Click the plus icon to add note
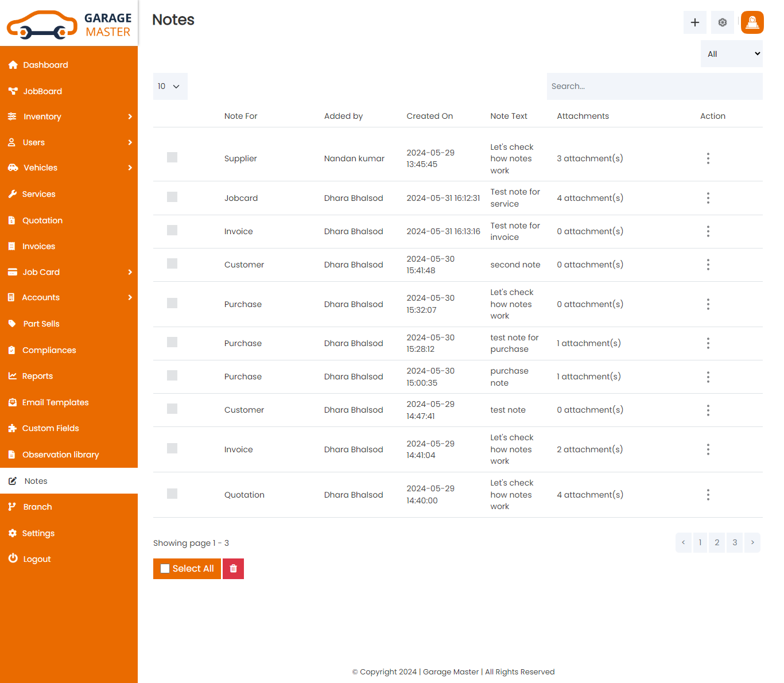 (x=694, y=22)
